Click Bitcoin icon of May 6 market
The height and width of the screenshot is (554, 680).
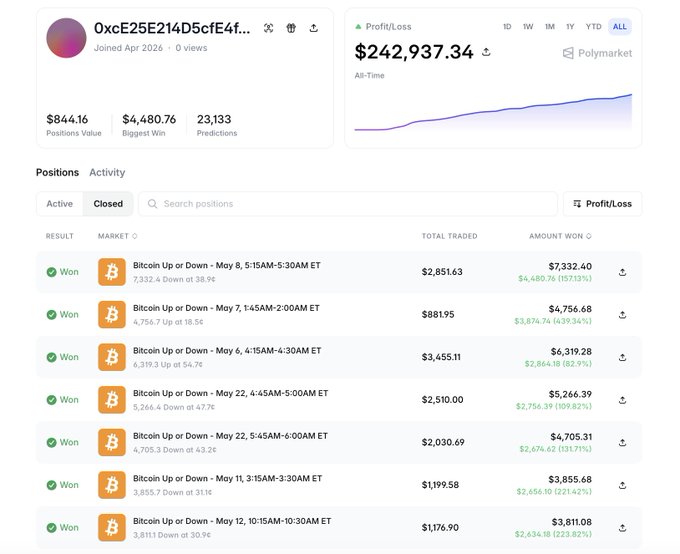click(x=112, y=357)
